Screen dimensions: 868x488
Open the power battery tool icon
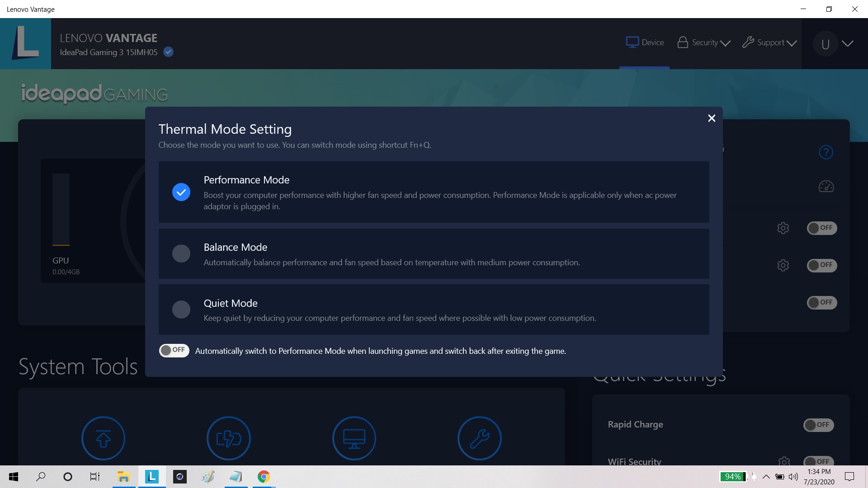[x=229, y=438]
